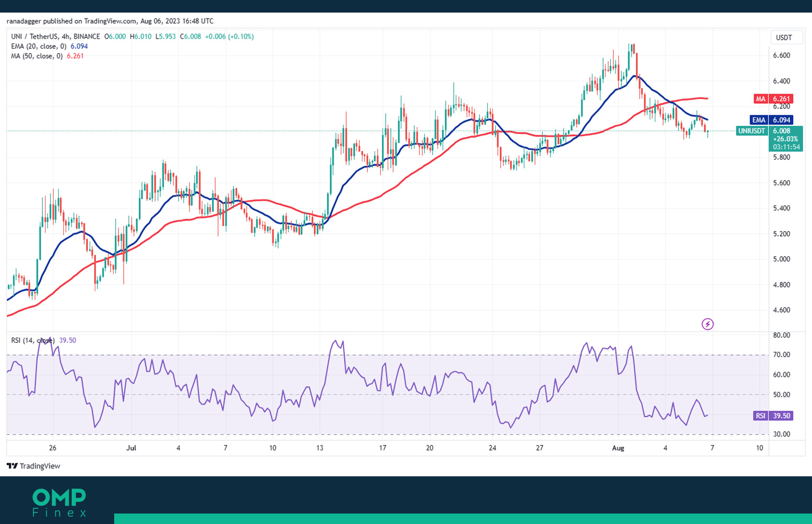Click the 30.00 RSI axis value
This screenshot has width=812, height=524.
(x=782, y=434)
